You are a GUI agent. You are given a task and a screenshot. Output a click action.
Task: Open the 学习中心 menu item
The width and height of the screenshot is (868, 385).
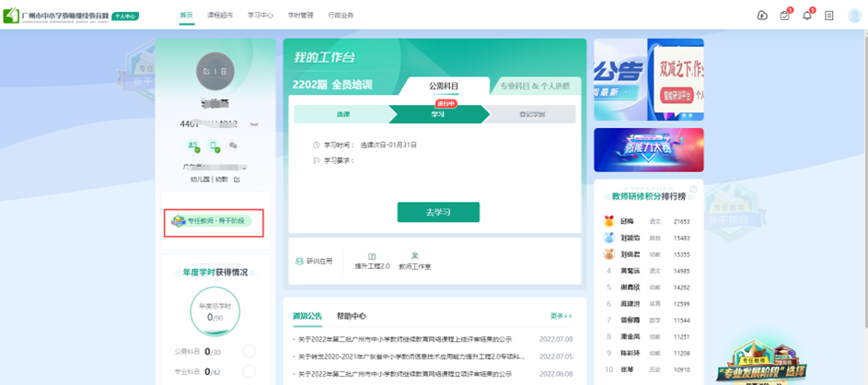point(260,16)
